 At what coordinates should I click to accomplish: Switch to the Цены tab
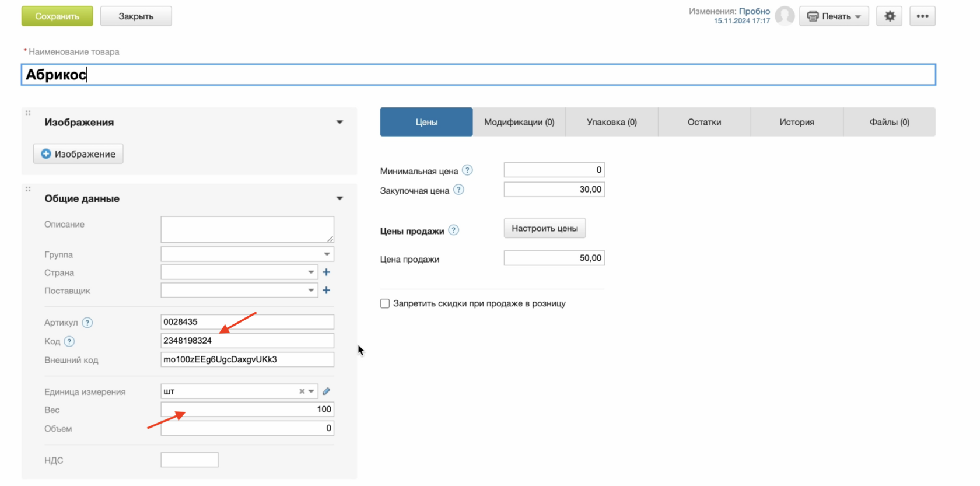(426, 122)
